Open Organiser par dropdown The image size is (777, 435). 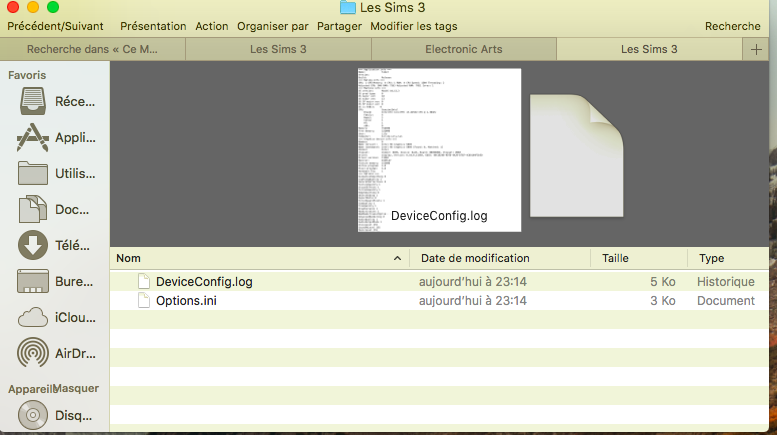(273, 26)
